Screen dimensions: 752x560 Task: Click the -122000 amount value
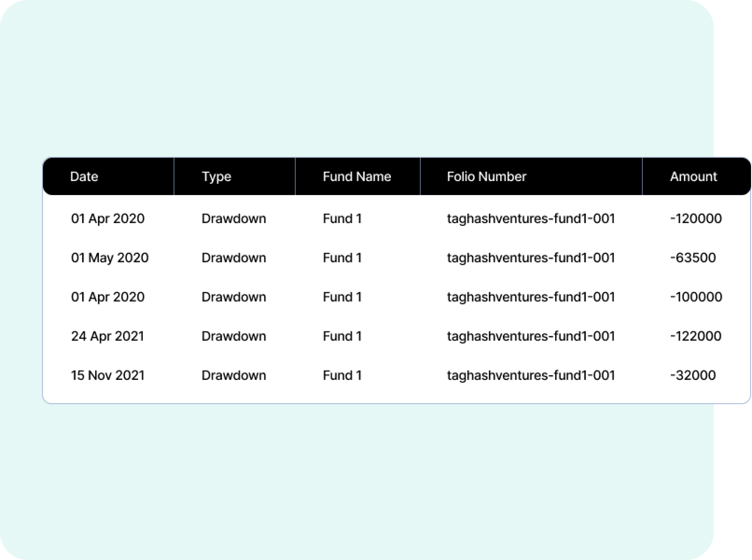tap(695, 336)
